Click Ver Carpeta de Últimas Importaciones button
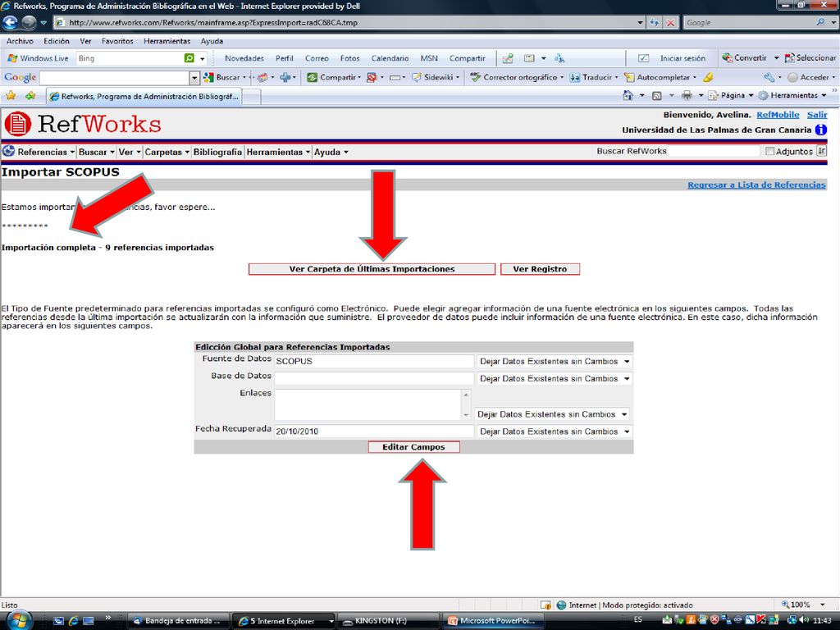The image size is (840, 630). click(x=372, y=269)
